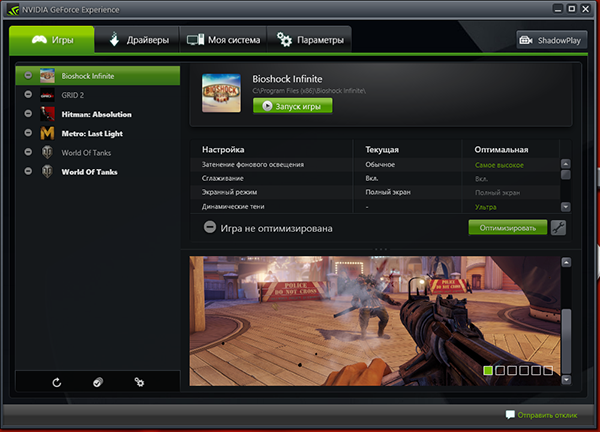Click the settings table scrollbar thumb
This screenshot has width=600, height=432.
(x=566, y=174)
